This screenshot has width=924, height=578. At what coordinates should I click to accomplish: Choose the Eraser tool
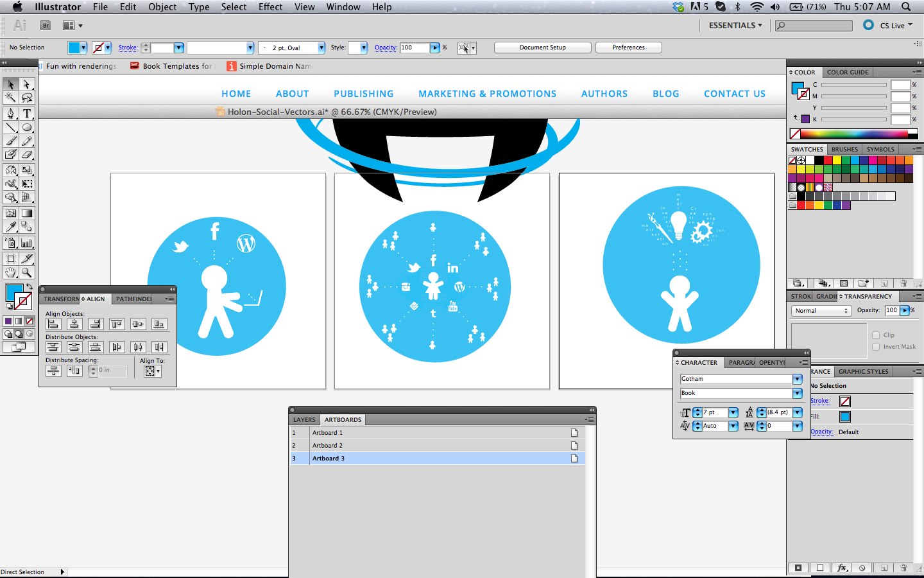[26, 154]
